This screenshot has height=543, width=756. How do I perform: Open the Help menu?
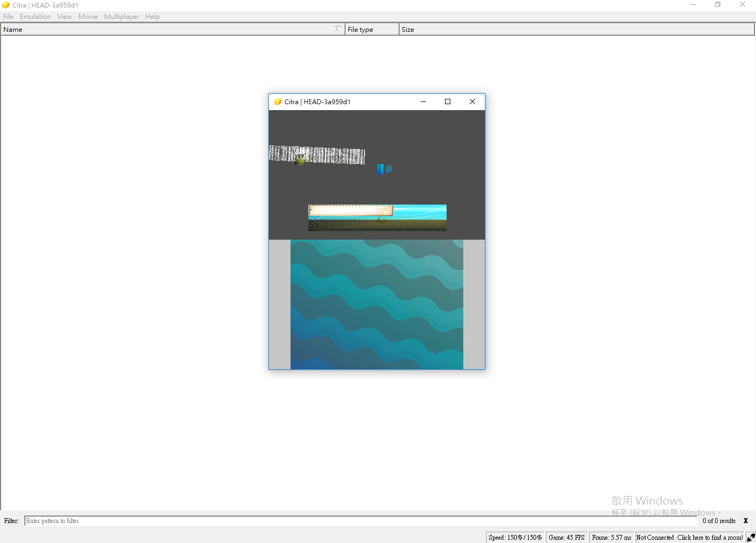pyautogui.click(x=152, y=17)
